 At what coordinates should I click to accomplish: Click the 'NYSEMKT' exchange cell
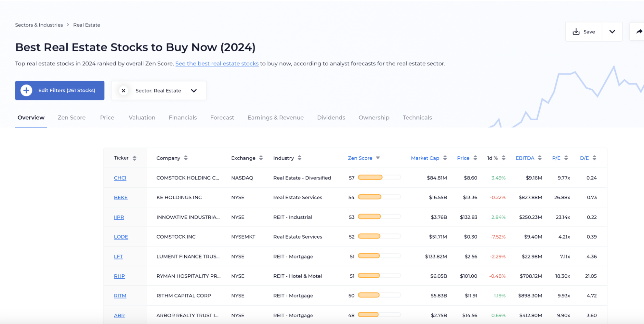[x=243, y=237]
